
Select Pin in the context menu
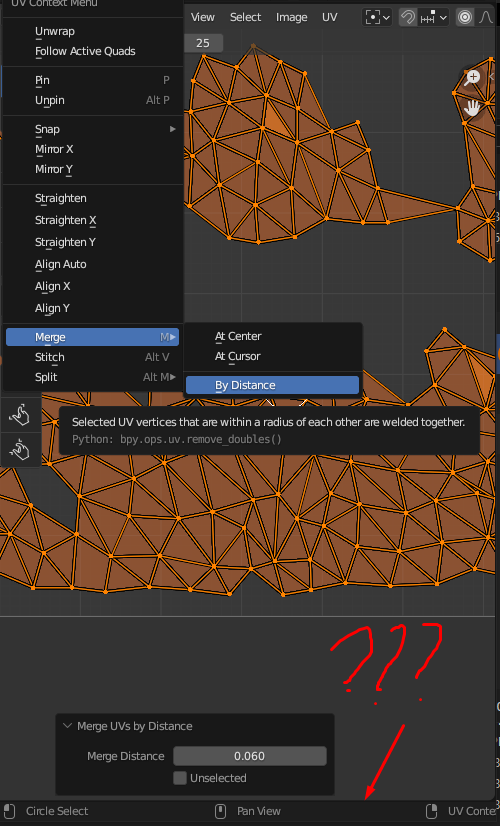92,80
